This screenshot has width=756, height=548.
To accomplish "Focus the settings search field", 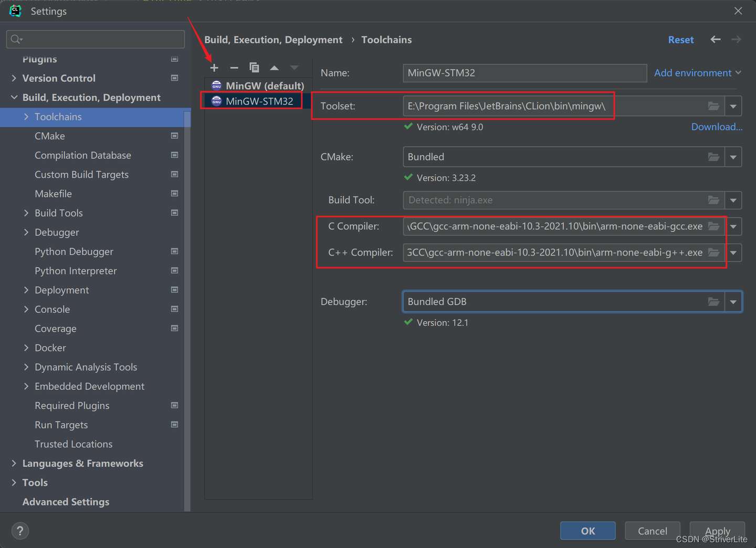I will tap(96, 39).
